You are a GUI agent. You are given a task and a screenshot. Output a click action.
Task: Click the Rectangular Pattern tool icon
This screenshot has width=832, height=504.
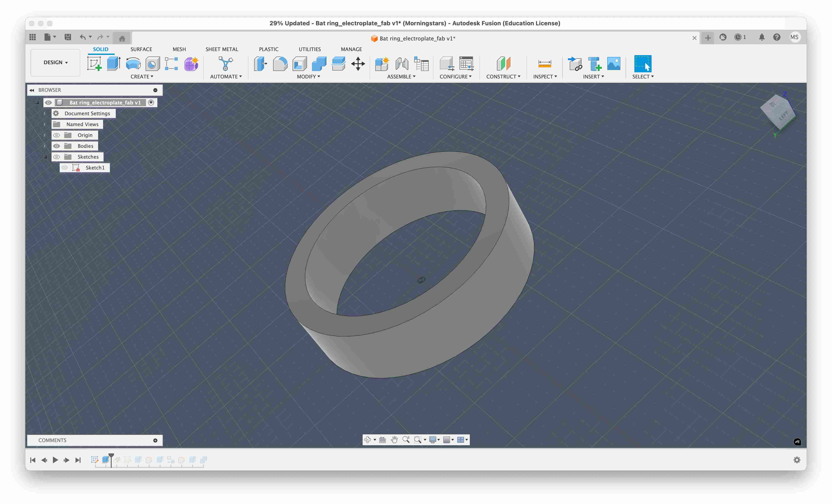(172, 64)
